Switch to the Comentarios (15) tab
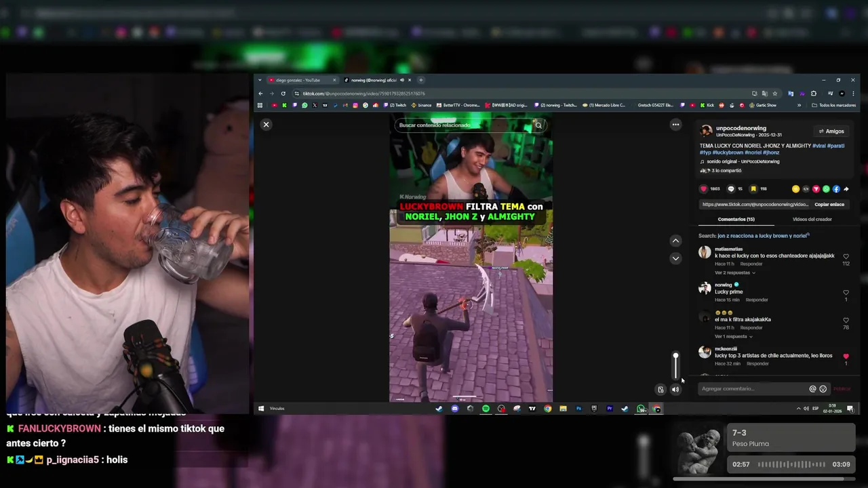Viewport: 868px width, 488px height. click(736, 220)
